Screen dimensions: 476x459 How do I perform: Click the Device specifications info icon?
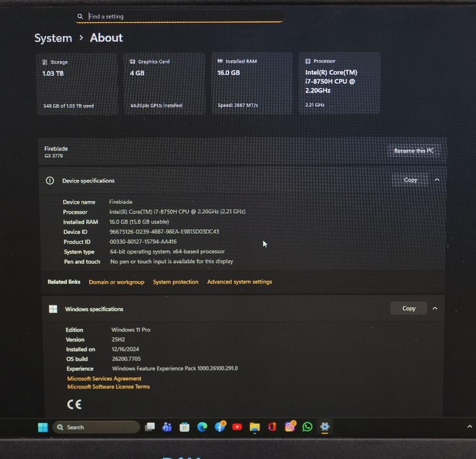50,181
